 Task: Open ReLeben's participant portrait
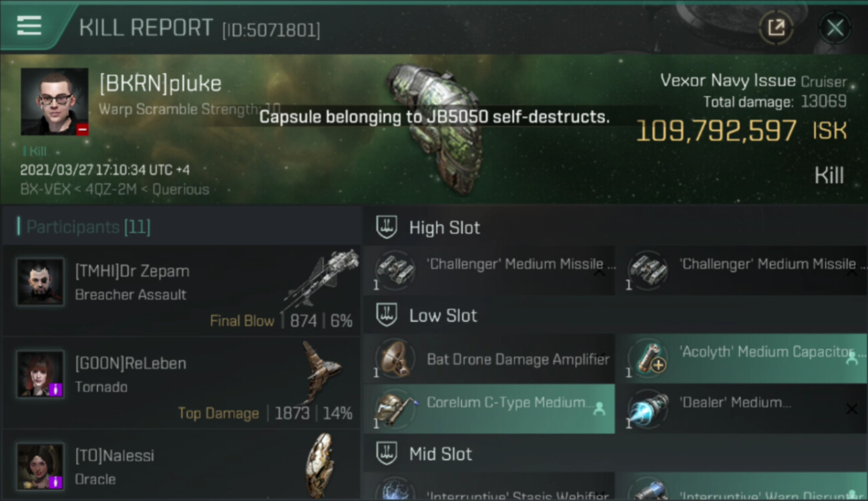(41, 374)
